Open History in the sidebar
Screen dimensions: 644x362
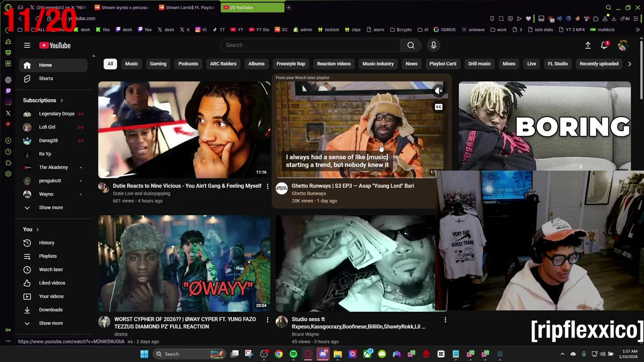pyautogui.click(x=53, y=243)
